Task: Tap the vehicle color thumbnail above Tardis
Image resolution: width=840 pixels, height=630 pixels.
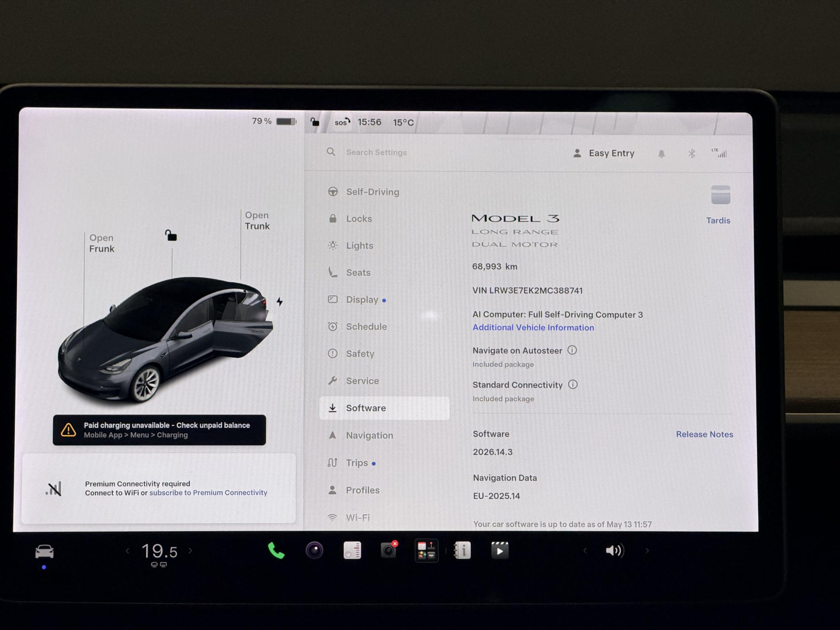Action: (721, 194)
